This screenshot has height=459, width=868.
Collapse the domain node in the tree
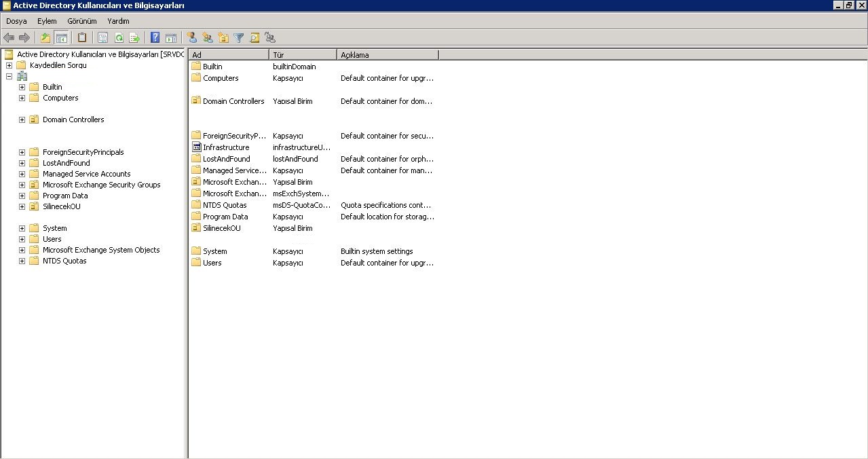click(9, 76)
